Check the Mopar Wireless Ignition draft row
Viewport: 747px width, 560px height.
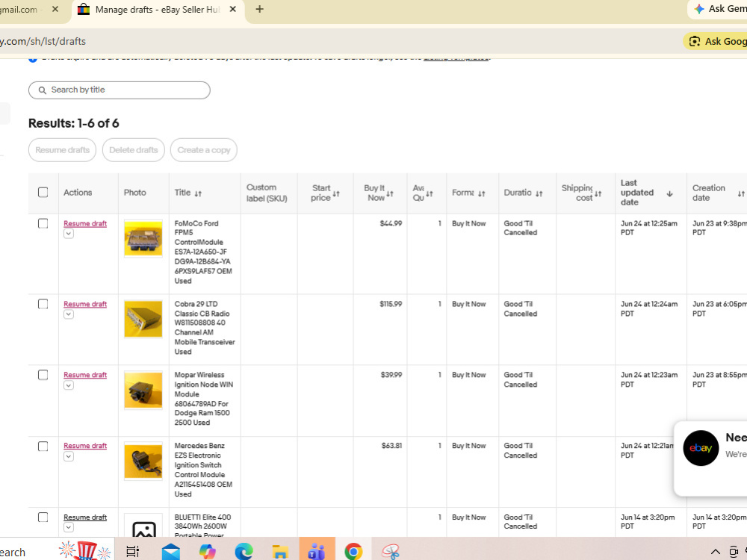(43, 375)
